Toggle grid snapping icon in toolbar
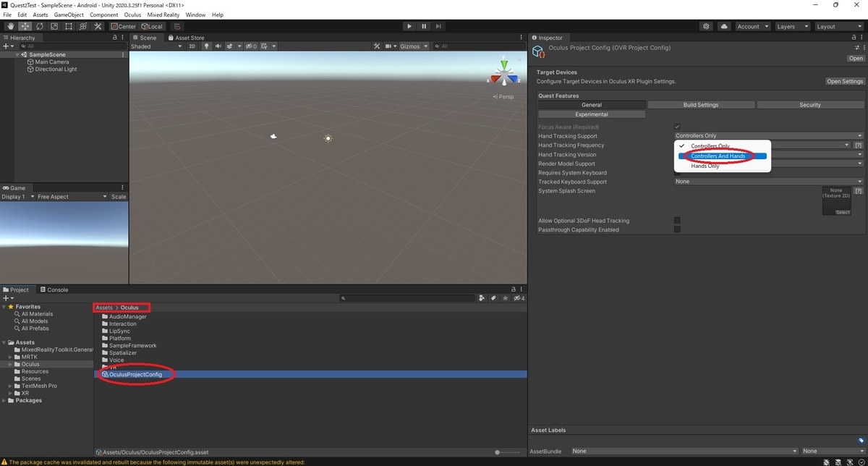868x466 pixels. (176, 26)
